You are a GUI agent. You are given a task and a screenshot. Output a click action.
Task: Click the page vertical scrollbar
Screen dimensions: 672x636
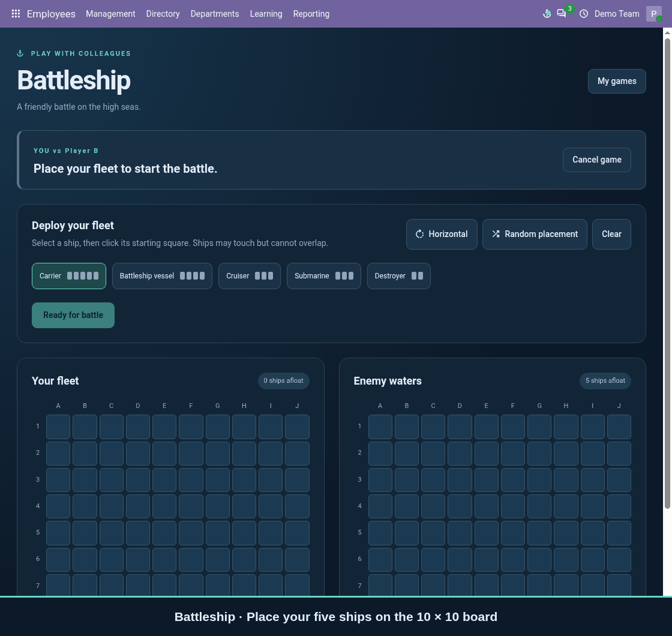pos(667,274)
